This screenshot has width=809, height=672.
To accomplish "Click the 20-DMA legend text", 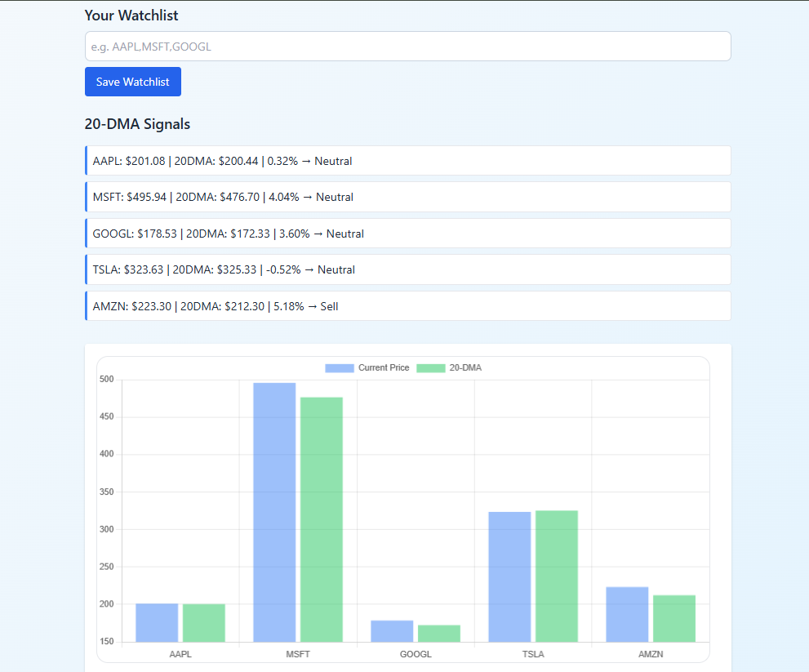I will pos(465,368).
